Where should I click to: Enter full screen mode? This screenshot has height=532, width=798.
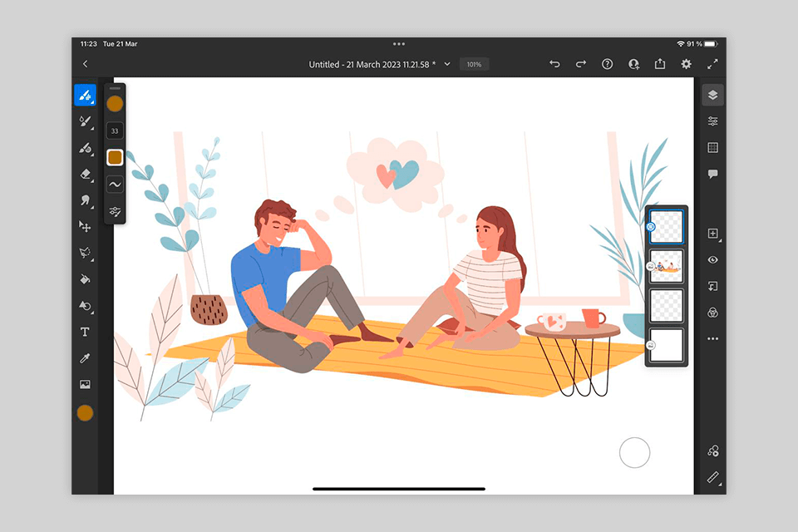point(712,64)
